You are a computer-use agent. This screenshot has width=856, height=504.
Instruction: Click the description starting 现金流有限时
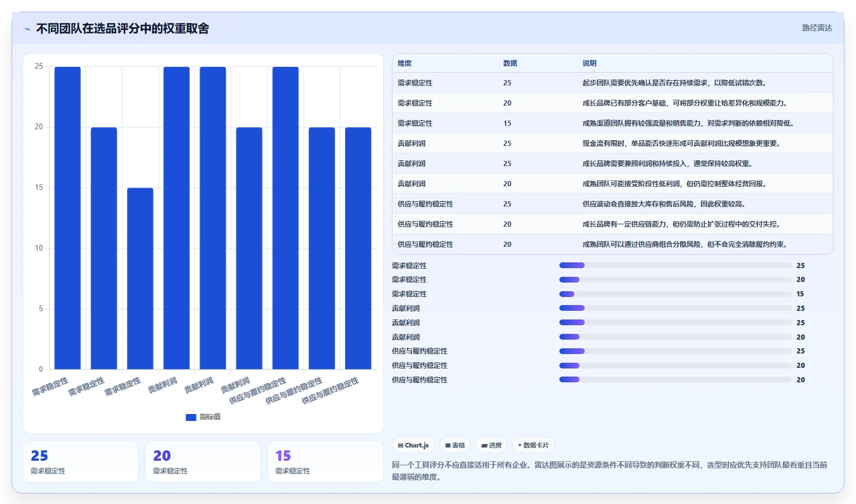point(682,144)
